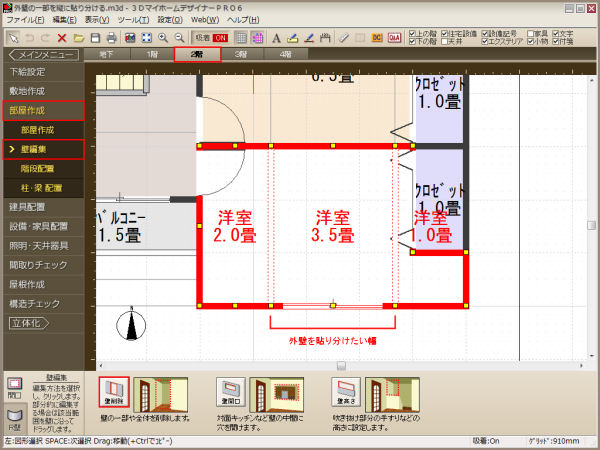Select the 壁削除 wall delete tool
Screen dimensions: 600x450
click(x=116, y=390)
